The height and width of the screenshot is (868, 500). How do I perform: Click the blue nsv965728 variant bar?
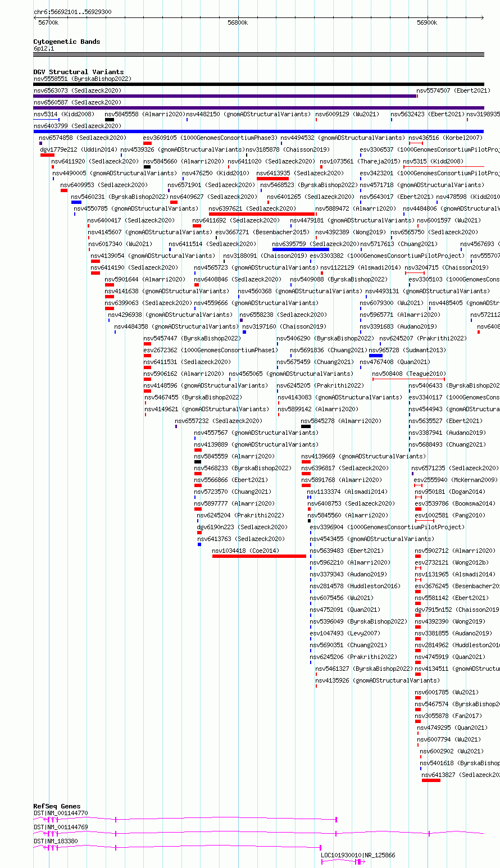[x=376, y=356]
